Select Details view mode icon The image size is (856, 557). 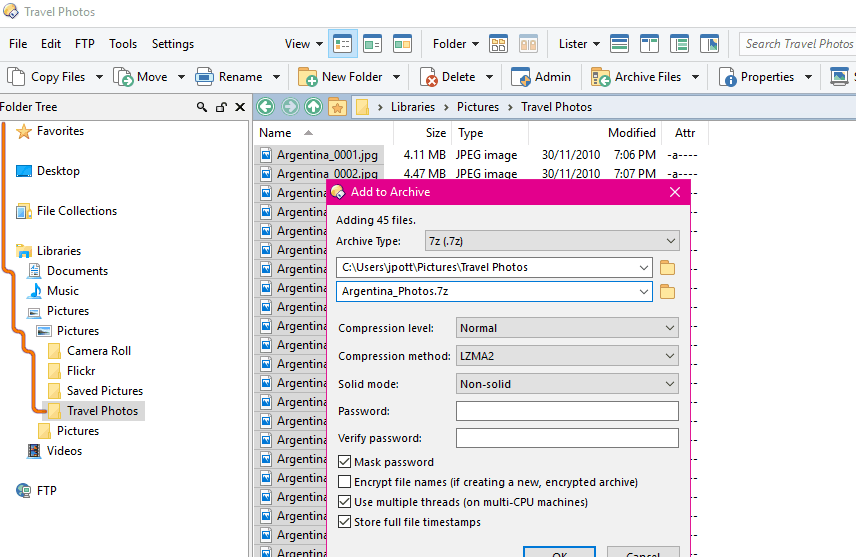[x=343, y=44]
